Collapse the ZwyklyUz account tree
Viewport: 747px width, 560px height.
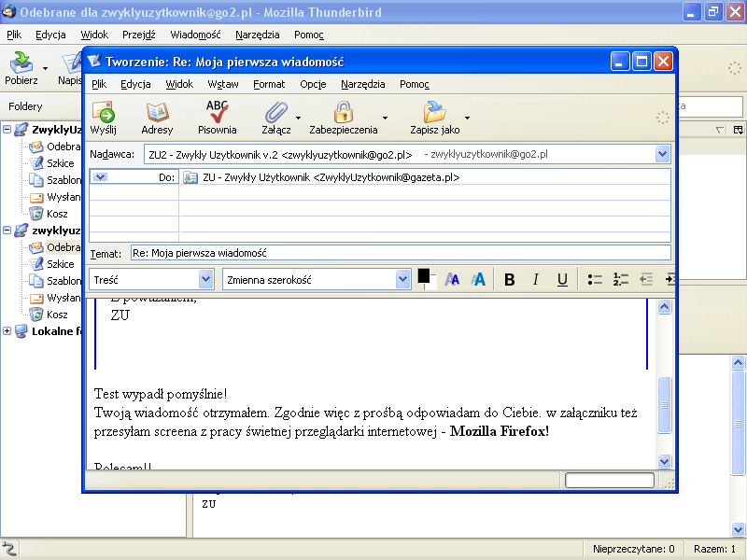tap(7, 129)
